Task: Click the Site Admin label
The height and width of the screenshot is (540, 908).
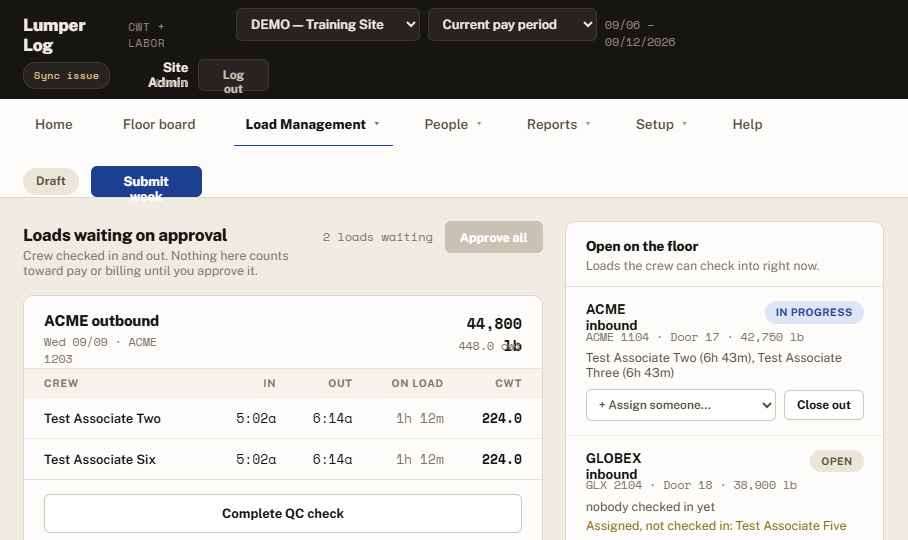Action: click(x=168, y=75)
